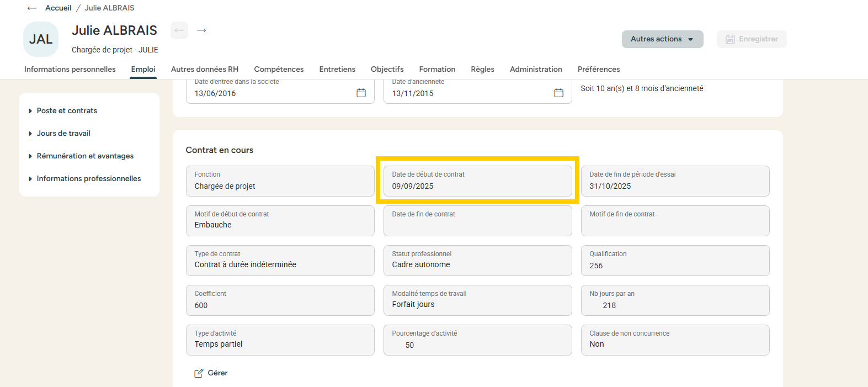Click the ancienneté text 'Soit 10 an(s) et 8 mois'
This screenshot has height=387, width=868.
[x=642, y=88]
